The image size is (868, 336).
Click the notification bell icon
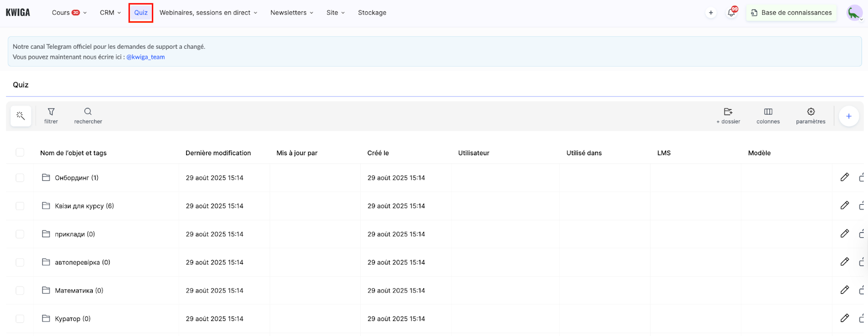[x=731, y=12]
